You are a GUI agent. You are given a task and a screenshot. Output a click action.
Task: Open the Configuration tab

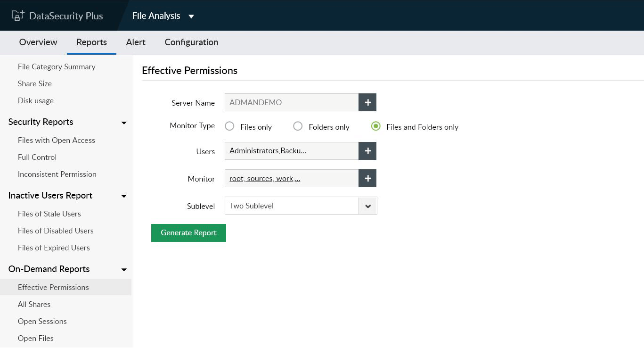tap(191, 42)
